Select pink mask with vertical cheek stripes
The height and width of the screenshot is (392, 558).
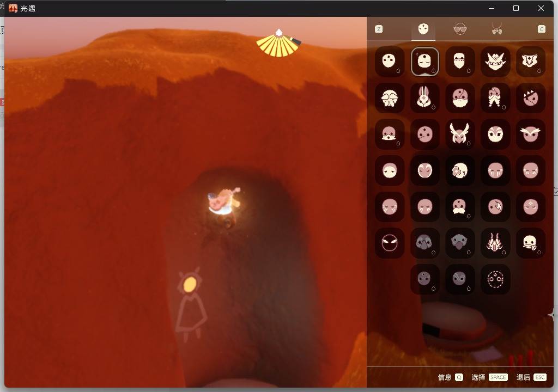tap(495, 170)
